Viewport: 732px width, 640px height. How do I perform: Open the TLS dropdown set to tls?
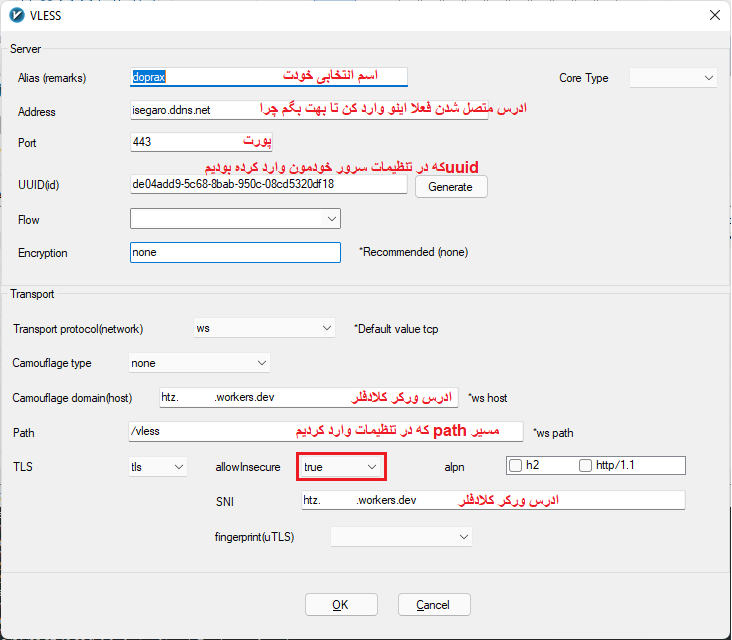(x=158, y=467)
